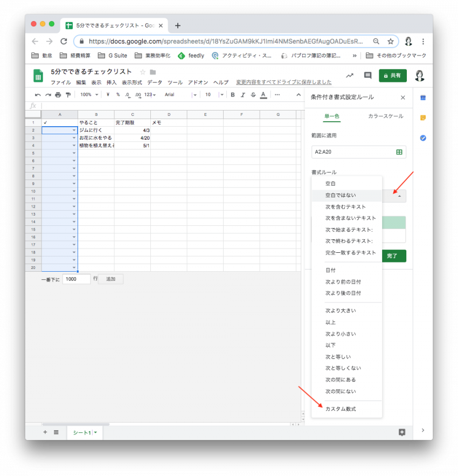Select the paint format roller icon
This screenshot has height=476, width=458.
[x=68, y=95]
